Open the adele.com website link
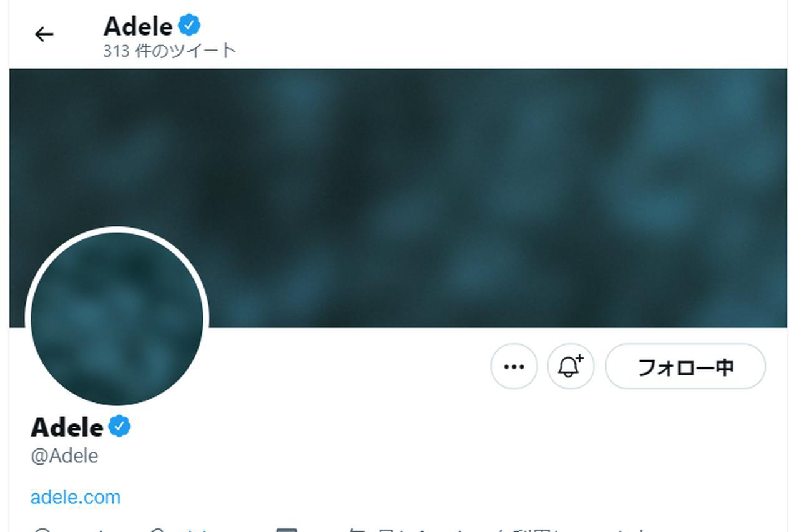Image resolution: width=799 pixels, height=532 pixels. coord(76,497)
